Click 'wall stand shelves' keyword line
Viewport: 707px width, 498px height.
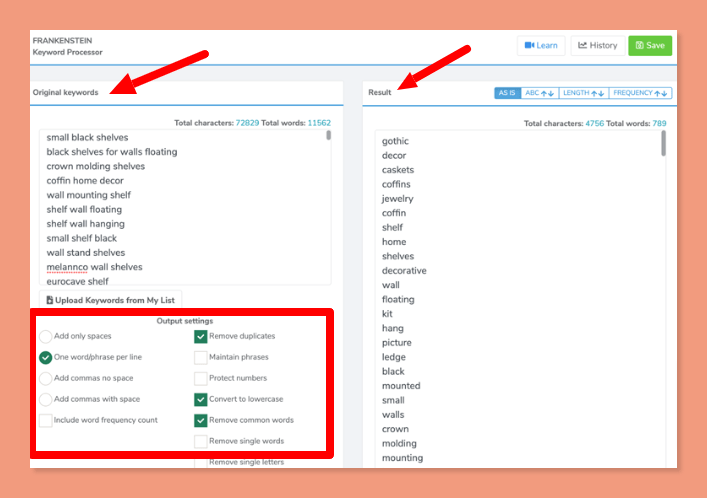pyautogui.click(x=86, y=253)
